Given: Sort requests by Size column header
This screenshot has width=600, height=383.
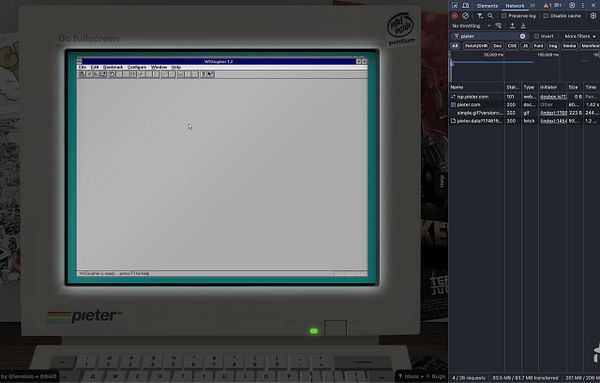Looking at the screenshot, I should (574, 87).
